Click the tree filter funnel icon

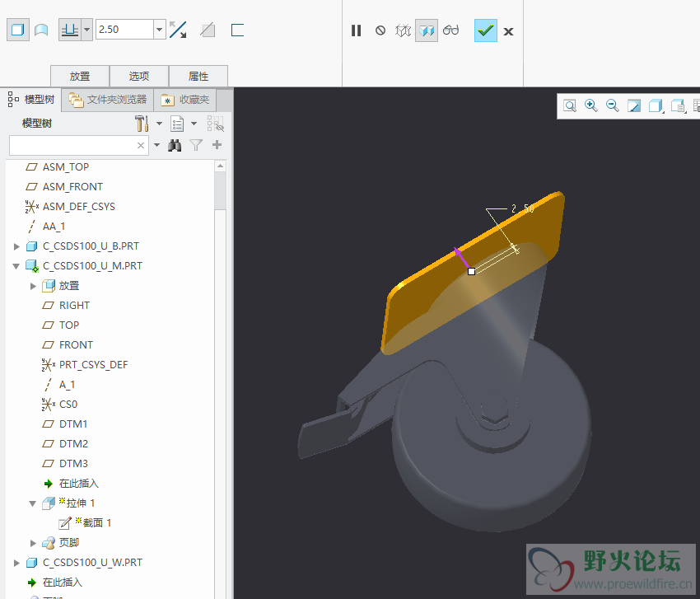click(196, 145)
